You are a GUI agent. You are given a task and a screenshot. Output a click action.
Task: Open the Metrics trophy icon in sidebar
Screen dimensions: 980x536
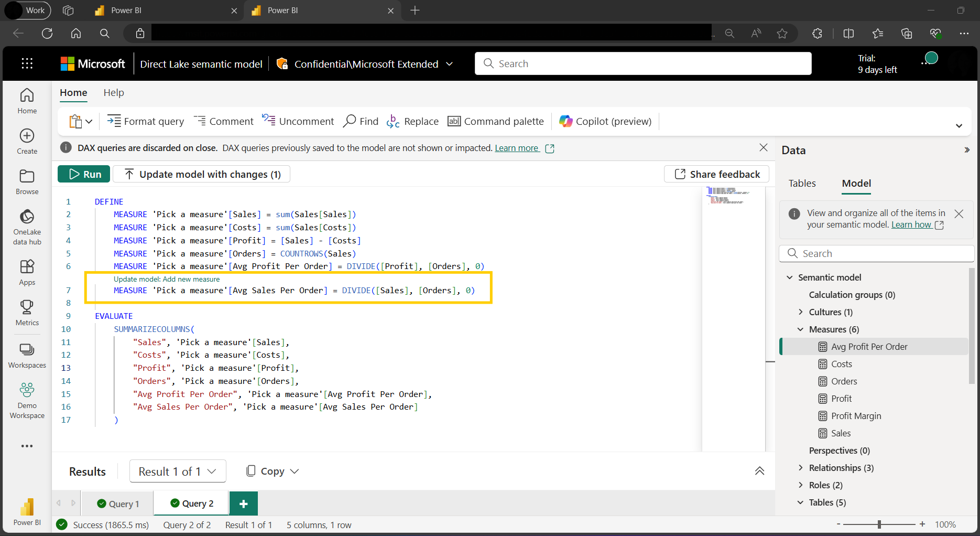pyautogui.click(x=27, y=307)
